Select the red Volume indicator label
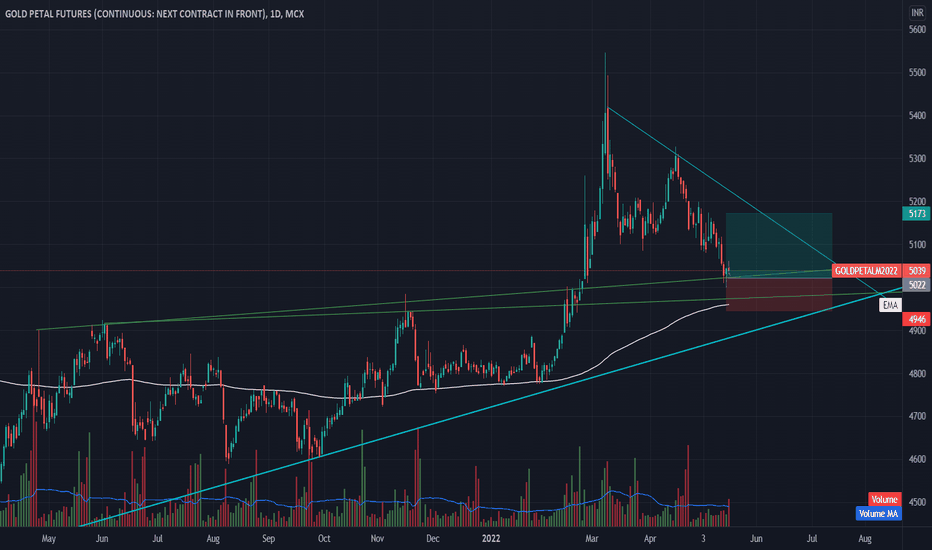This screenshot has height=550, width=932. (884, 499)
